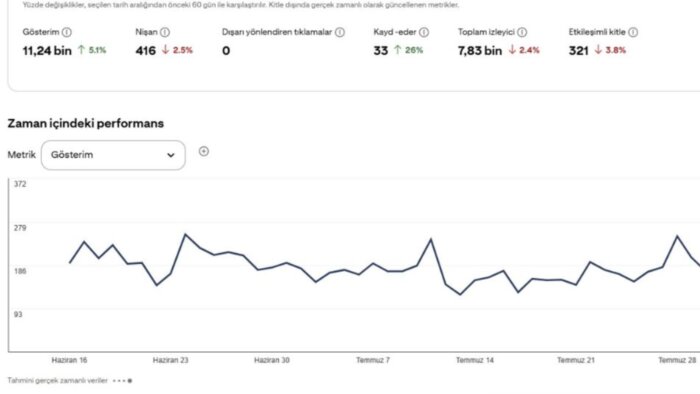The image size is (700, 394).
Task: Select the Toplam izleyici value 7,83 bin
Action: click(x=479, y=51)
